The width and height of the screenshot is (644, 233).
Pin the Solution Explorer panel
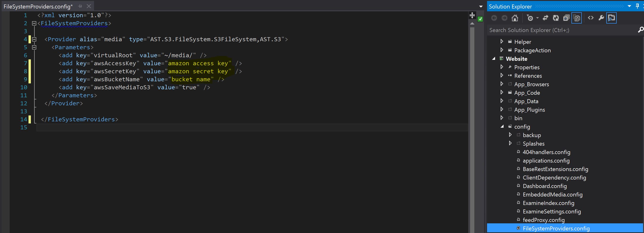pos(637,6)
